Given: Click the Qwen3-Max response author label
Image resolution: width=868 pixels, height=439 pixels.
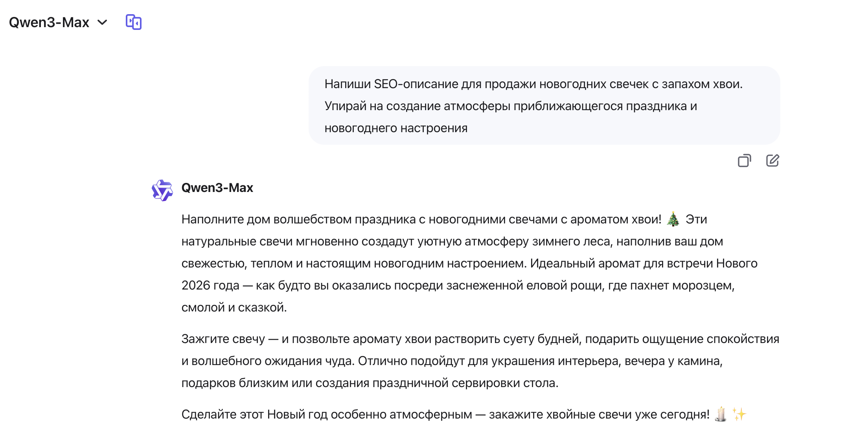Looking at the screenshot, I should click(217, 188).
